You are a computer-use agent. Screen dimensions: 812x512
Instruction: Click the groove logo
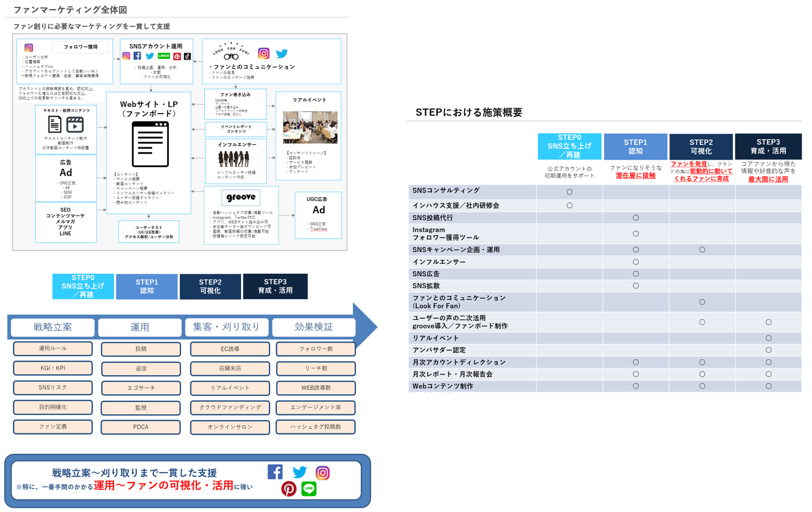[x=241, y=198]
